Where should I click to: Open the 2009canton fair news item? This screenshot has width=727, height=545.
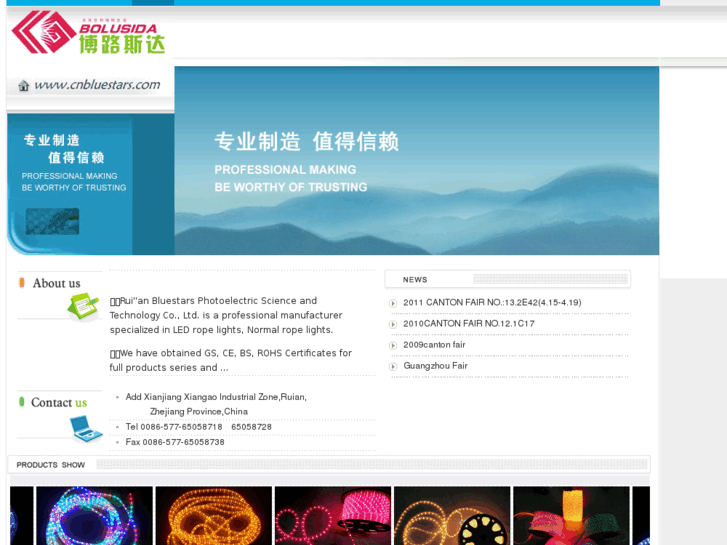pos(434,345)
